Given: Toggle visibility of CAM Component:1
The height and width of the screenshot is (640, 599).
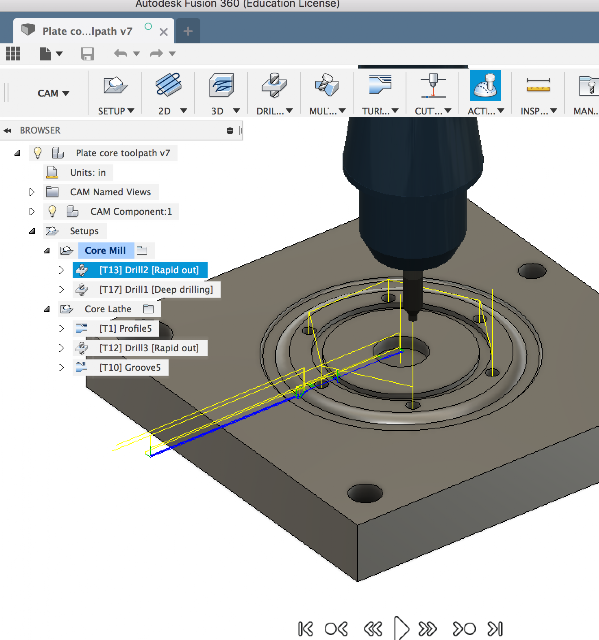Looking at the screenshot, I should pyautogui.click(x=52, y=211).
